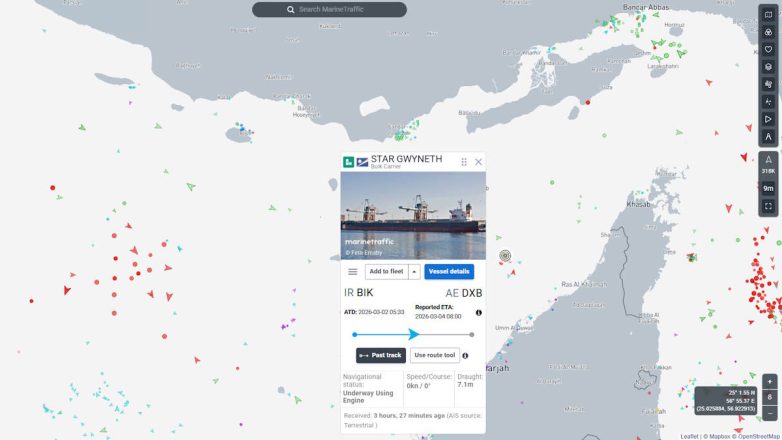This screenshot has width=782, height=440.
Task: Click Use route tool button
Action: [434, 355]
